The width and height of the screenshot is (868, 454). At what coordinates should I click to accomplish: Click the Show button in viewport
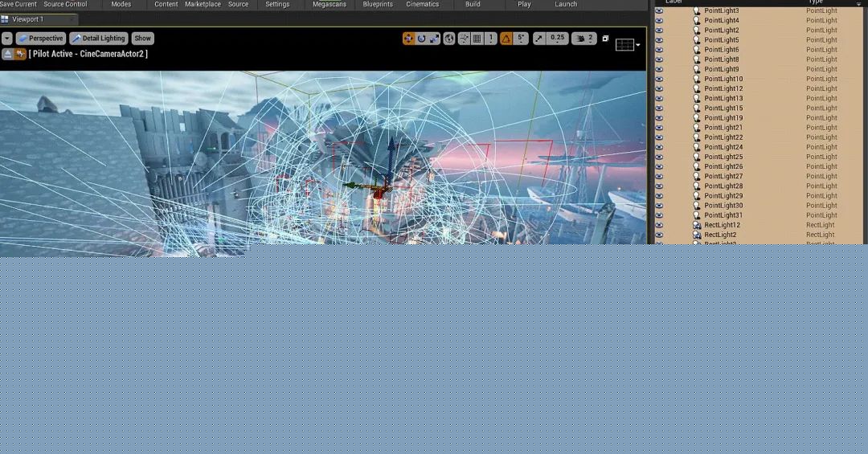pyautogui.click(x=142, y=39)
